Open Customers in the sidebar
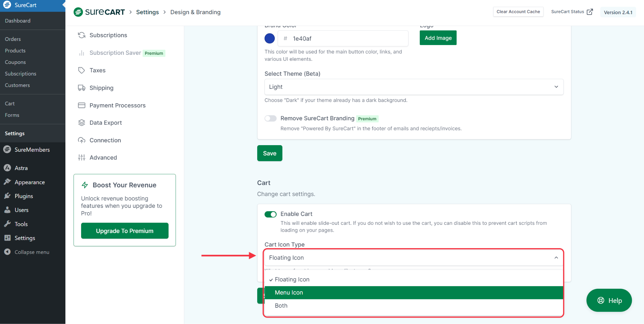 coord(17,85)
